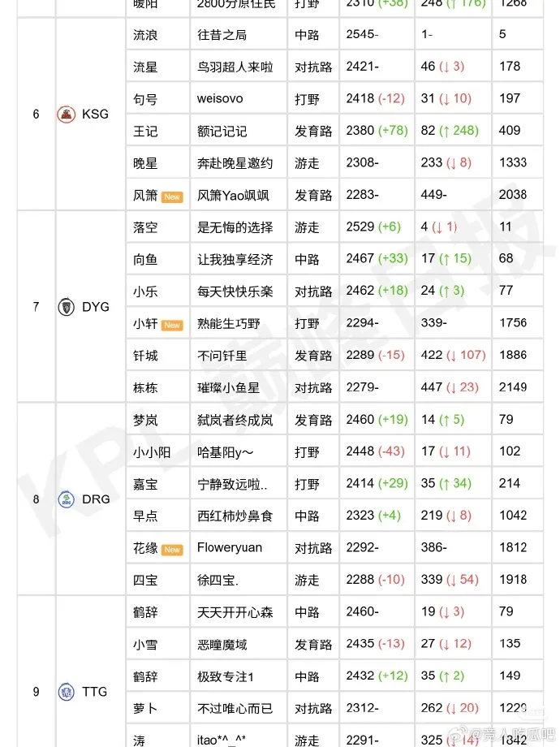Click the game ID Floweryuan
The width and height of the screenshot is (560, 747).
(230, 548)
